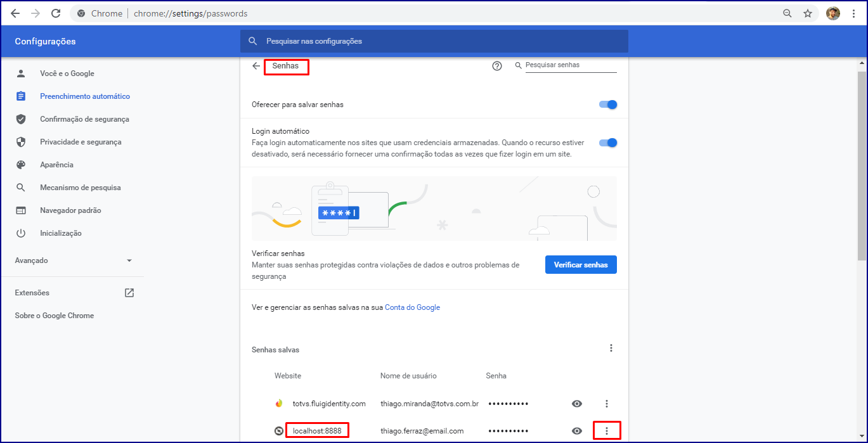Click the person icon for Você e o Google
Image resolution: width=868 pixels, height=443 pixels.
point(21,74)
